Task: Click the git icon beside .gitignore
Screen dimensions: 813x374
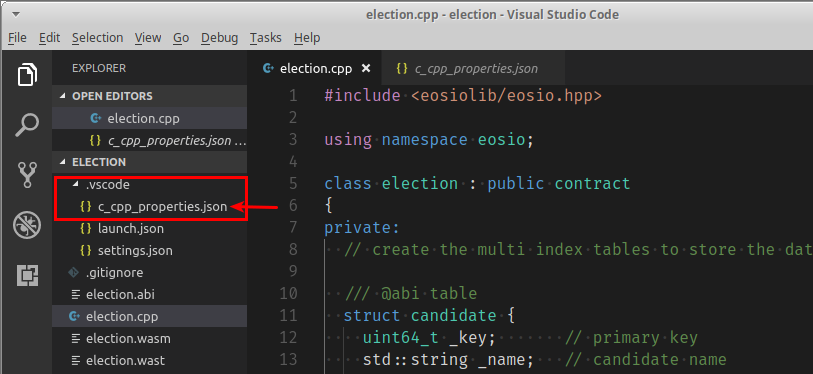Action: 74,272
